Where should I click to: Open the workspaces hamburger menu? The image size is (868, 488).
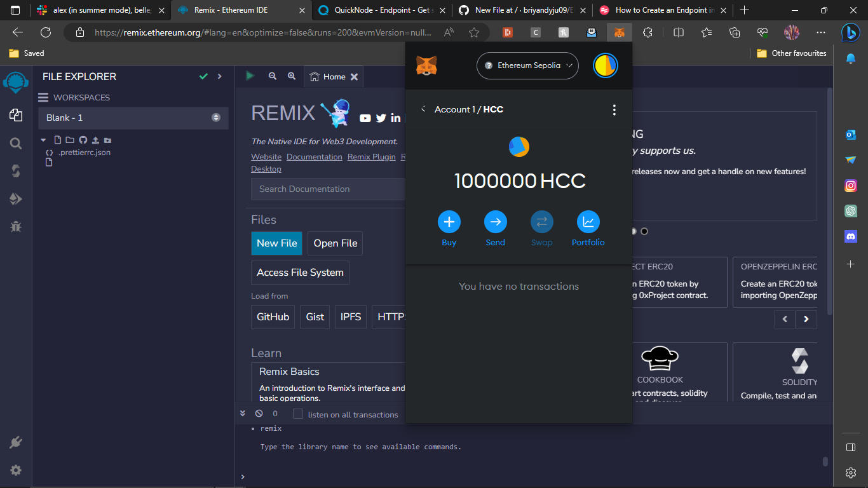[43, 97]
